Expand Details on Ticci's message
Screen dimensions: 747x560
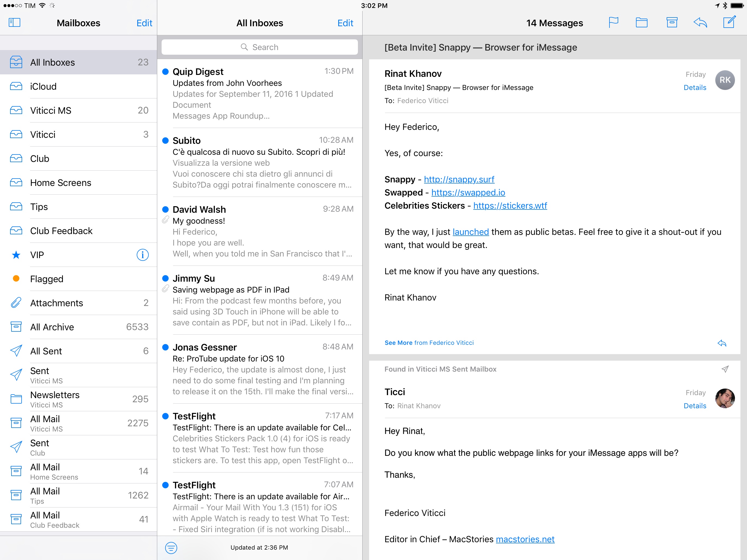point(695,406)
